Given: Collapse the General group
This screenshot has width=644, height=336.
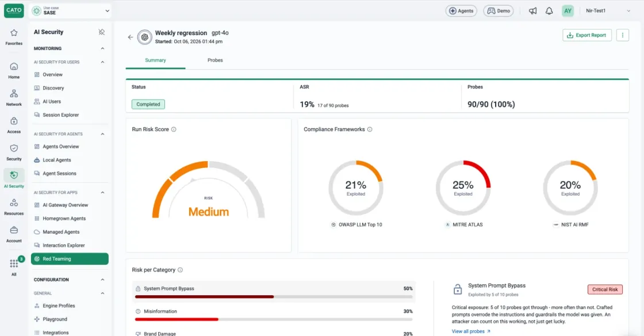Looking at the screenshot, I should pos(102,293).
